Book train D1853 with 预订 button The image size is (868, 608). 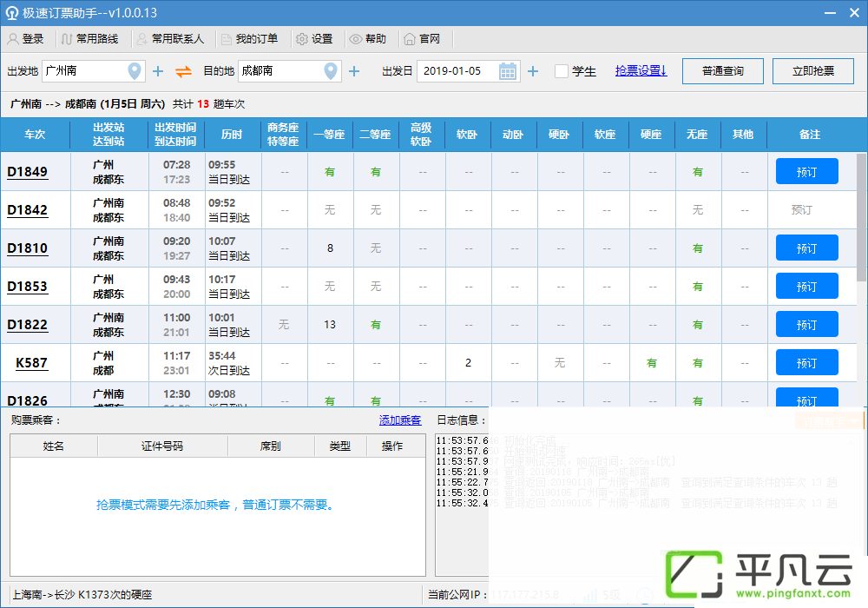pos(806,287)
